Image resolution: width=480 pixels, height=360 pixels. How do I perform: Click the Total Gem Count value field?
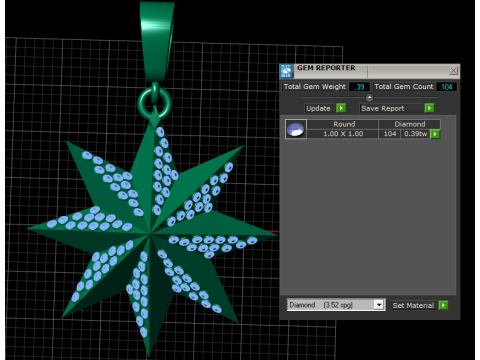[x=447, y=87]
